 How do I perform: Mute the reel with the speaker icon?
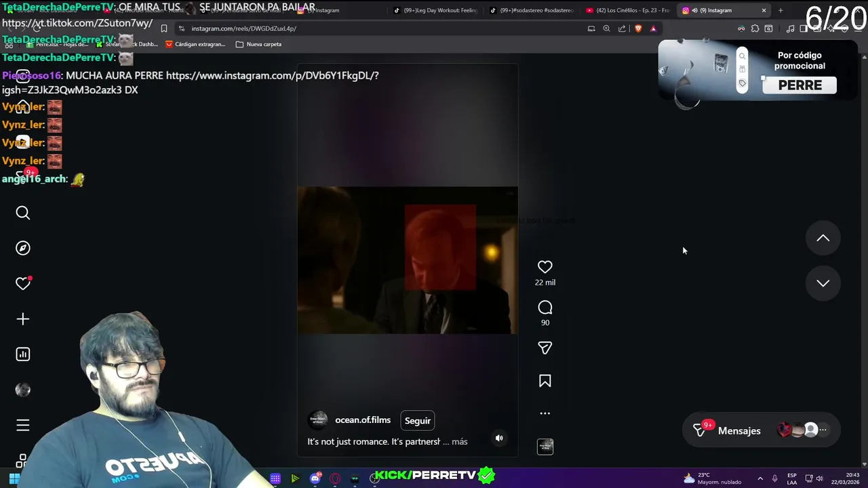point(499,438)
